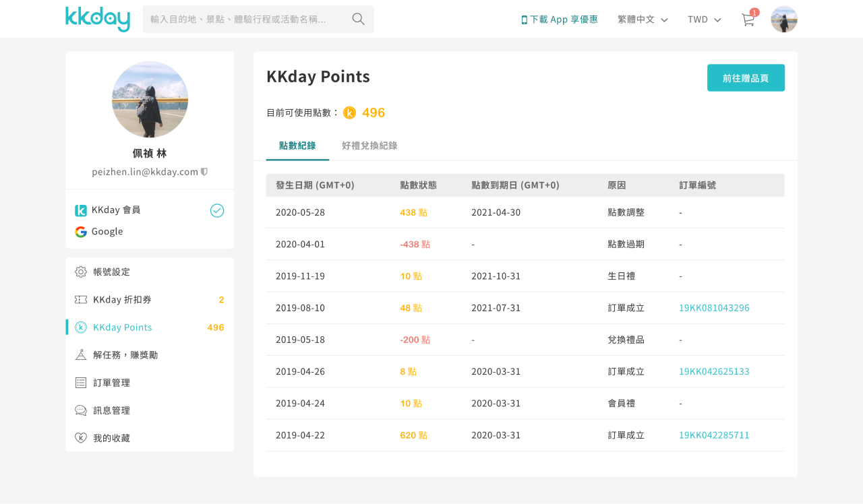Click the 48 點 points cell
The height and width of the screenshot is (504, 863).
point(411,308)
